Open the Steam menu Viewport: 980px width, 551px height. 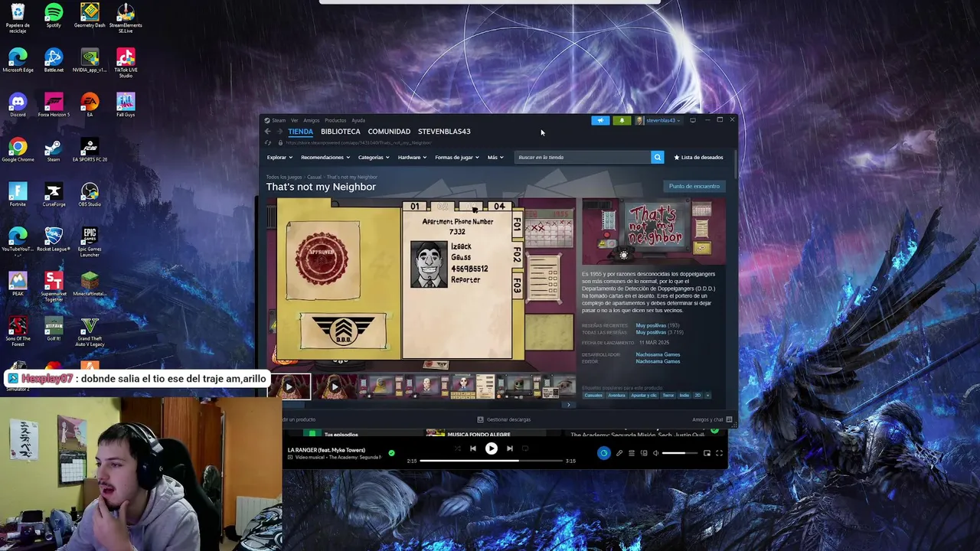(279, 120)
